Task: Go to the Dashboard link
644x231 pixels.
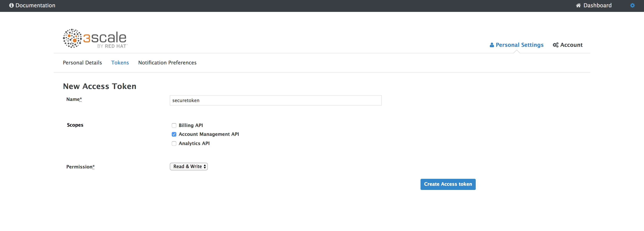Action: pos(594,6)
